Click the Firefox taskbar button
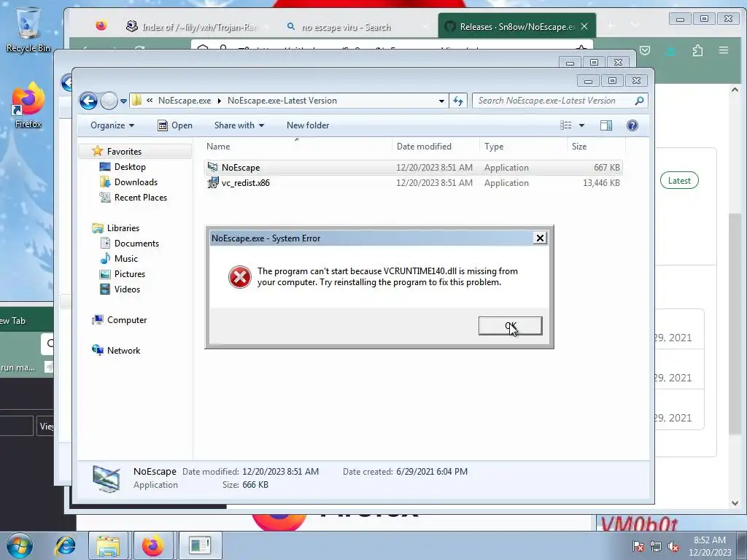Screen dimensions: 747x560 (153, 545)
